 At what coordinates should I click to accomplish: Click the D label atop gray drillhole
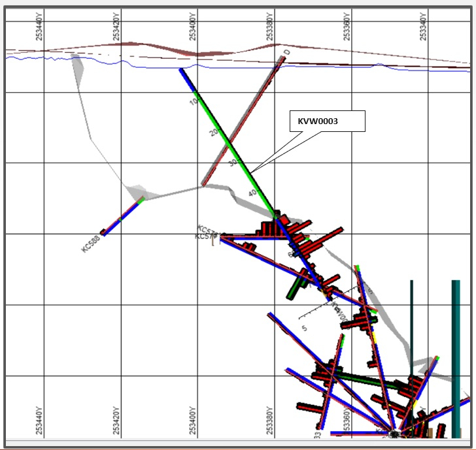coord(287,52)
